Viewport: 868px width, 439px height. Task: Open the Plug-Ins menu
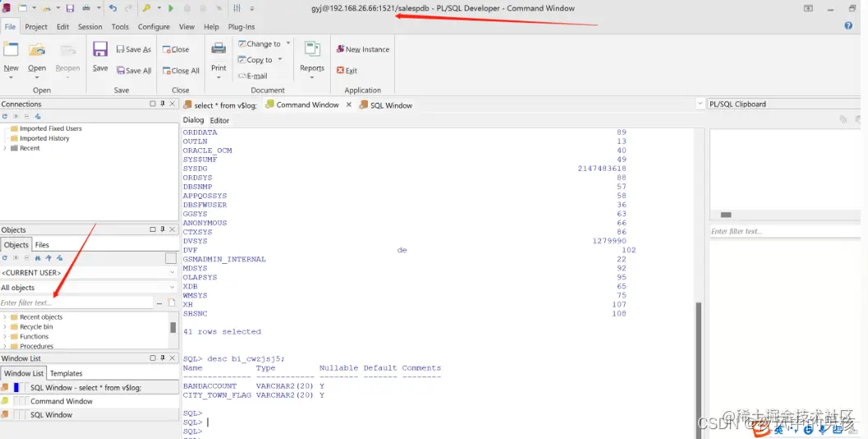tap(241, 26)
